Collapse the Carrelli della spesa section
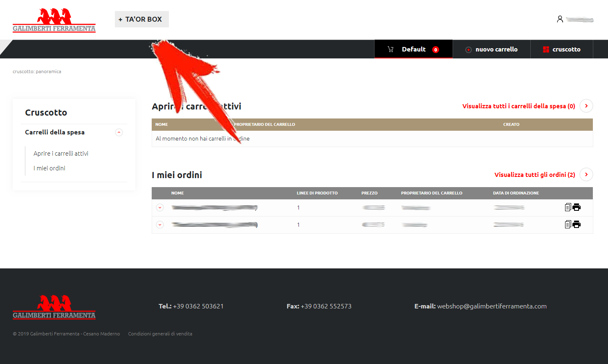 point(119,132)
